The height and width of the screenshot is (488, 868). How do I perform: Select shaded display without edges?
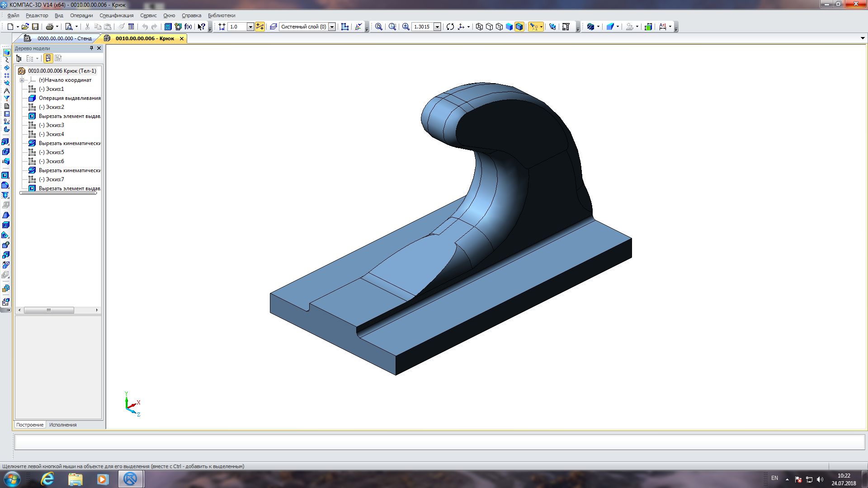point(509,27)
